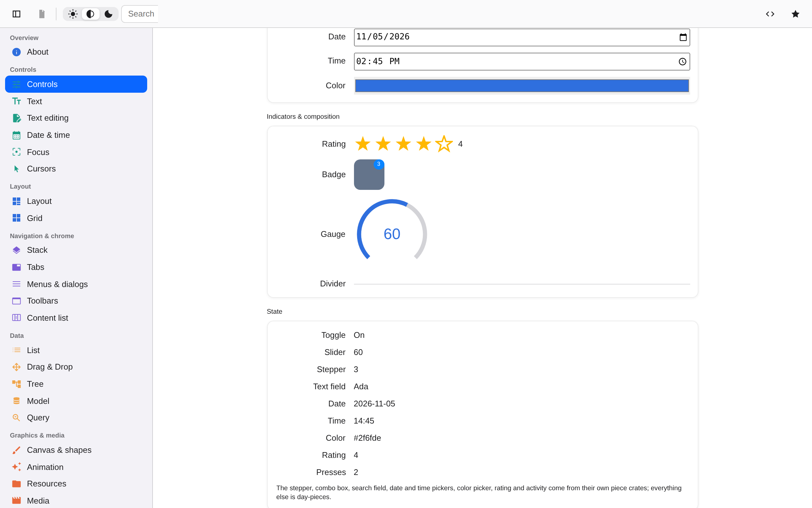Navigate to Menus & dialogs label
Image resolution: width=812 pixels, height=508 pixels.
click(57, 284)
